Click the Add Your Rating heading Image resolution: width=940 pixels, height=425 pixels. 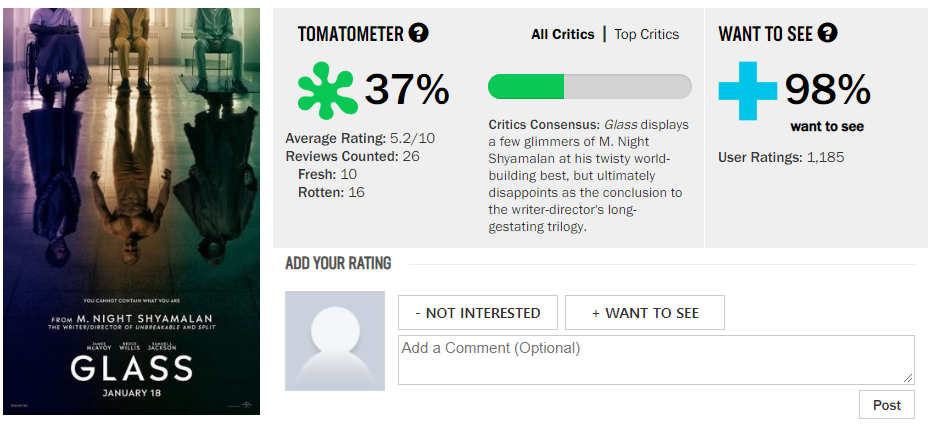pyautogui.click(x=338, y=263)
